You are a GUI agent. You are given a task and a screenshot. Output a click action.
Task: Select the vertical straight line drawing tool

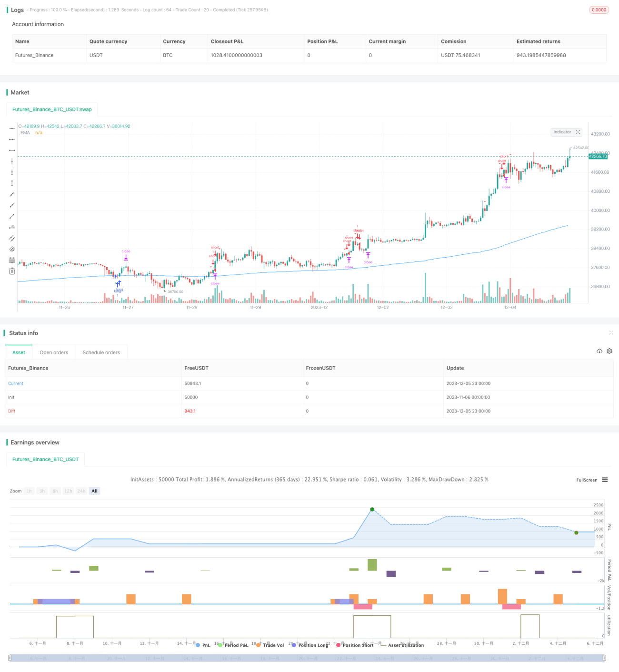tap(12, 161)
